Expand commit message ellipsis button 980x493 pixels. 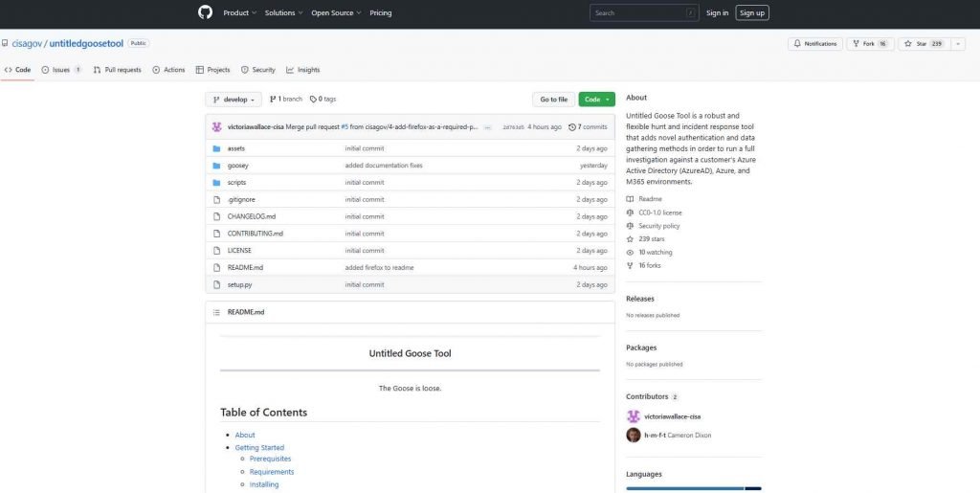(x=487, y=127)
